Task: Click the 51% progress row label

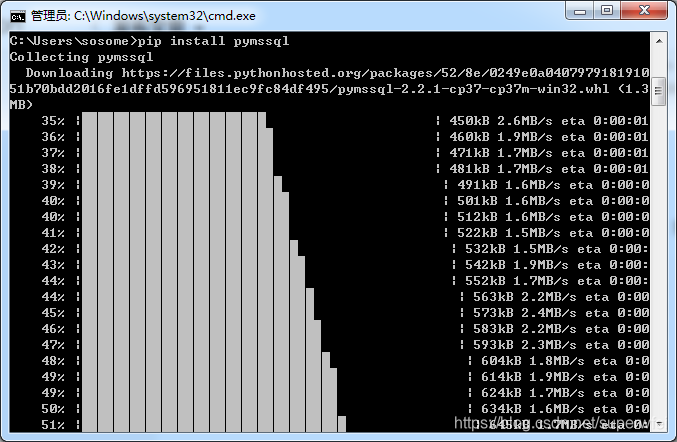Action: pos(53,424)
